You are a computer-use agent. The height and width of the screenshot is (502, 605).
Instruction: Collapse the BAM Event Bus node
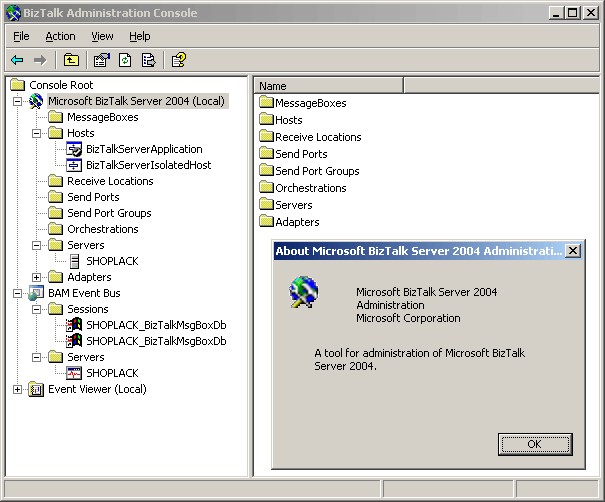pyautogui.click(x=17, y=294)
